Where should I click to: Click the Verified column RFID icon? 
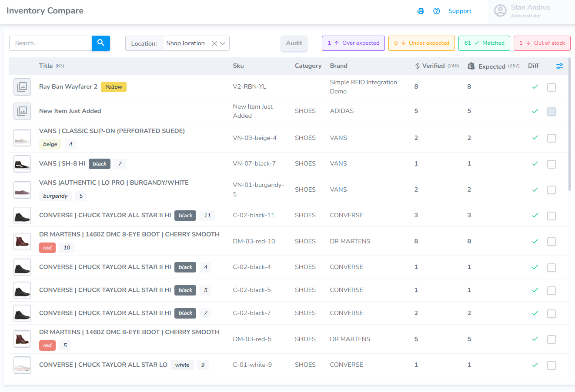[x=417, y=66]
